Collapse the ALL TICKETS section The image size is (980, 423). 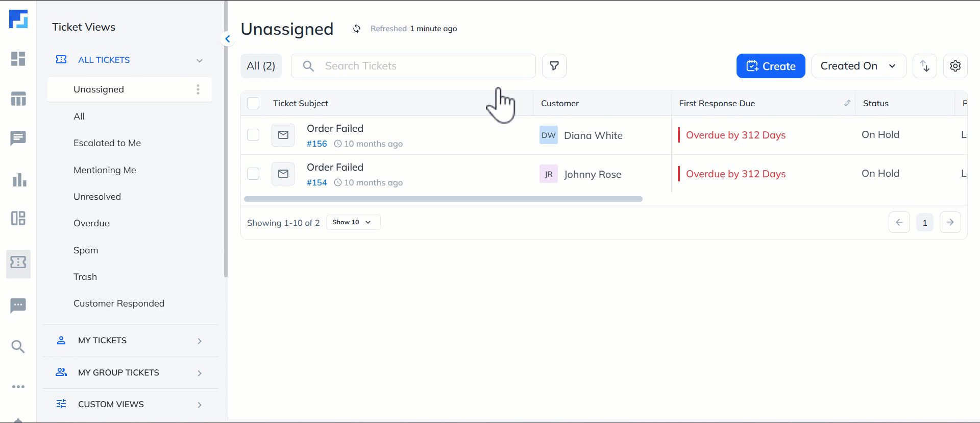tap(199, 60)
